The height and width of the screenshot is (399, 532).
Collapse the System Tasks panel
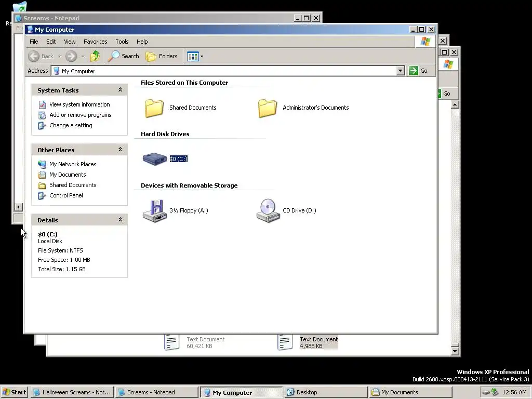tap(120, 90)
